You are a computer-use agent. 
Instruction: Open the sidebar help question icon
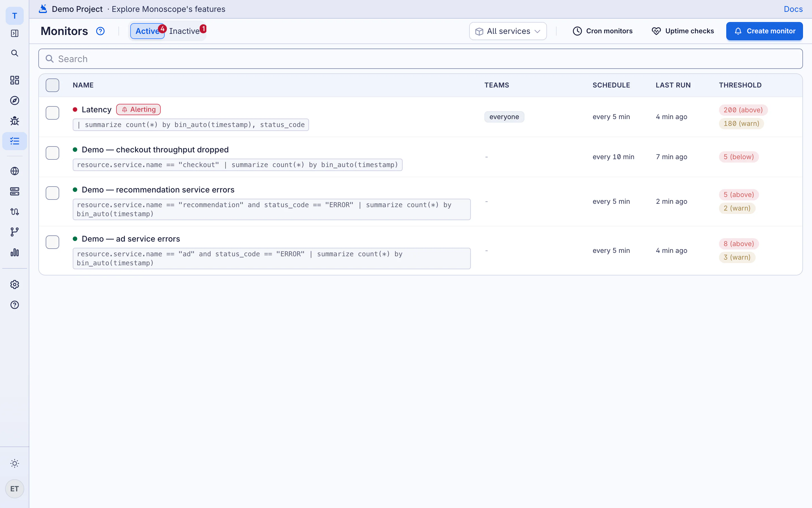coord(14,305)
